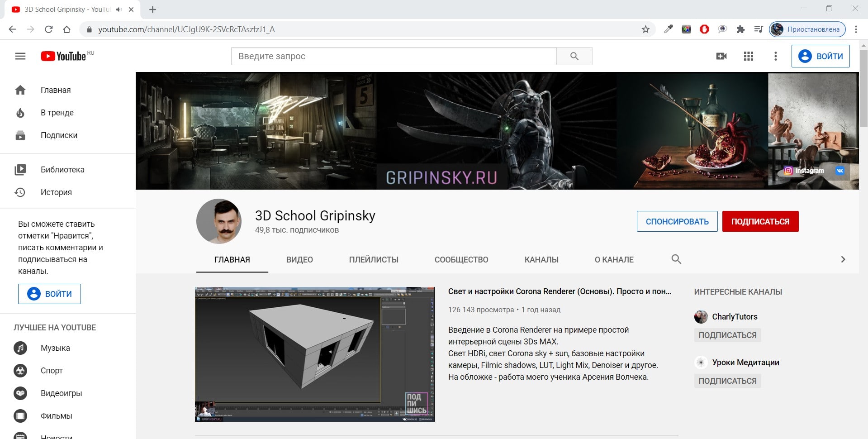Switch to the ГЛАВНАЯ tab

pyautogui.click(x=232, y=260)
